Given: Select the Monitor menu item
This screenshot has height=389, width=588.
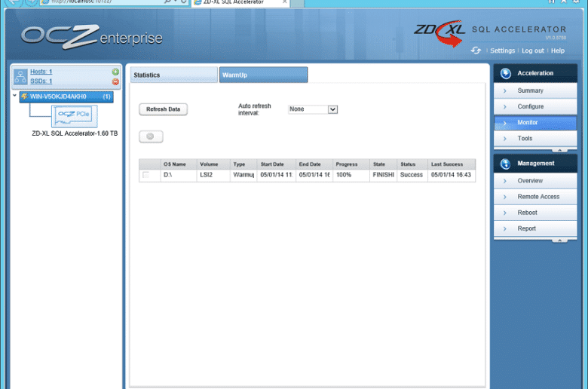Looking at the screenshot, I should click(535, 123).
